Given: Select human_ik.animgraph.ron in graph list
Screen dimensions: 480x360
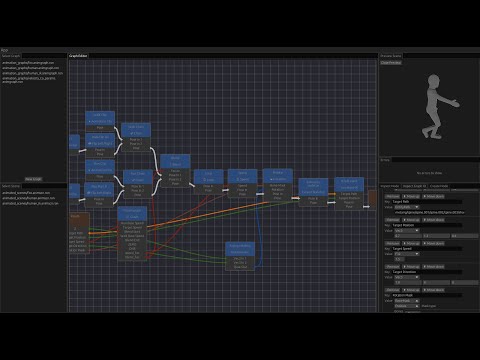Looking at the screenshot, I should tap(32, 73).
